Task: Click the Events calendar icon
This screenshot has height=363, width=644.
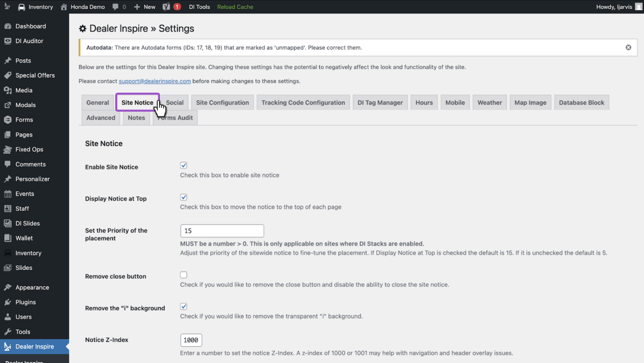Action: click(8, 194)
